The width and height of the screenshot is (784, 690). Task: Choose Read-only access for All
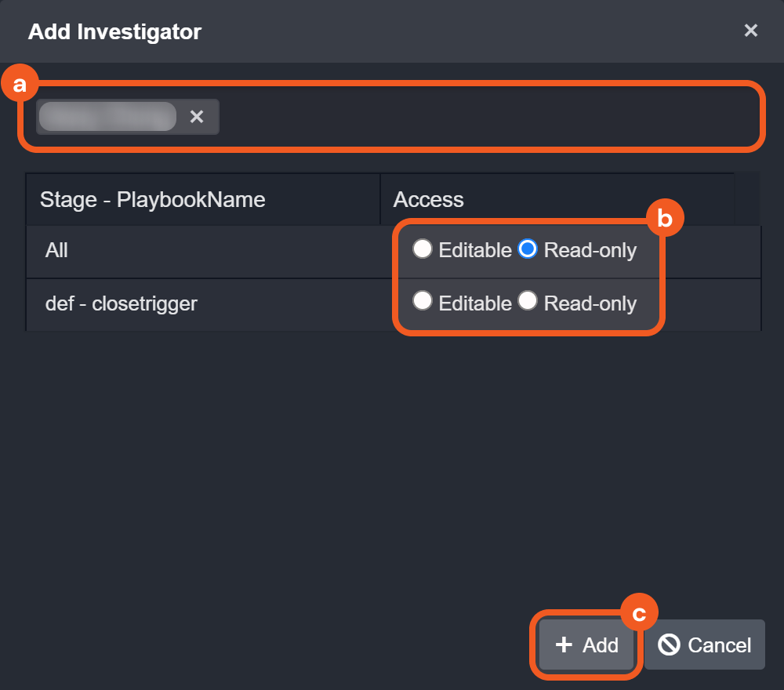pos(528,249)
